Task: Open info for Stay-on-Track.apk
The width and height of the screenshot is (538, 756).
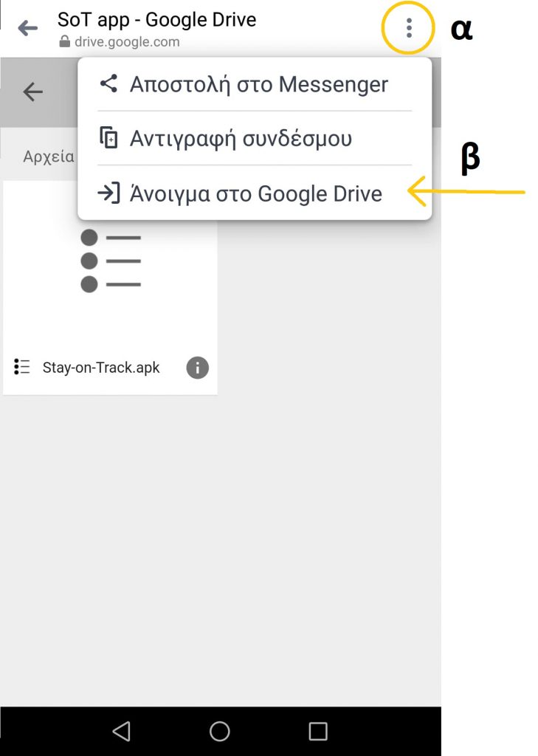Action: coord(198,368)
